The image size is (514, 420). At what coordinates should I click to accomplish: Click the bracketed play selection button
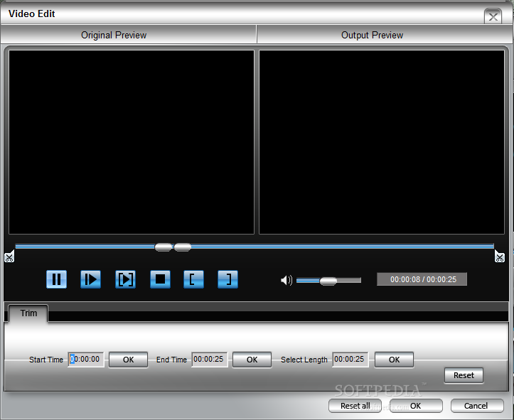click(126, 279)
